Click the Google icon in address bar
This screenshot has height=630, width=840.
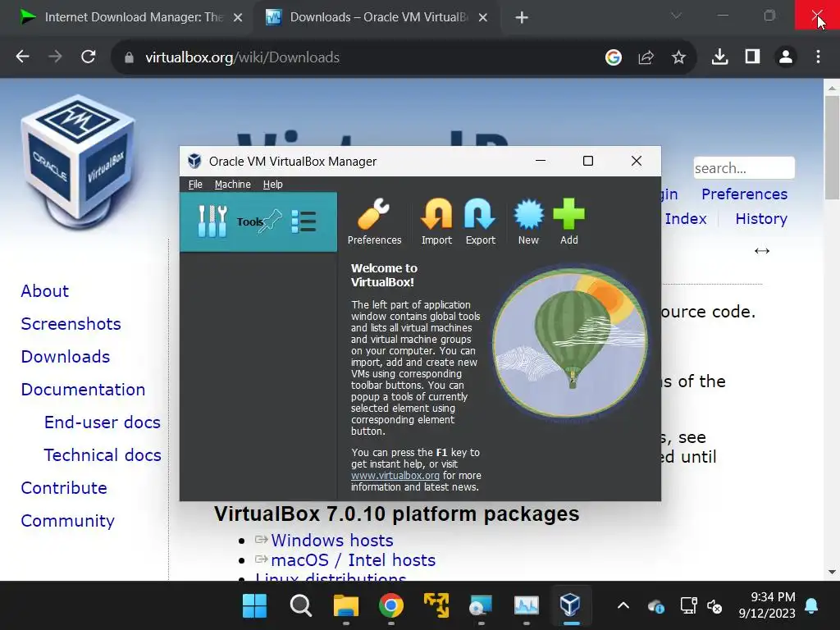614,57
